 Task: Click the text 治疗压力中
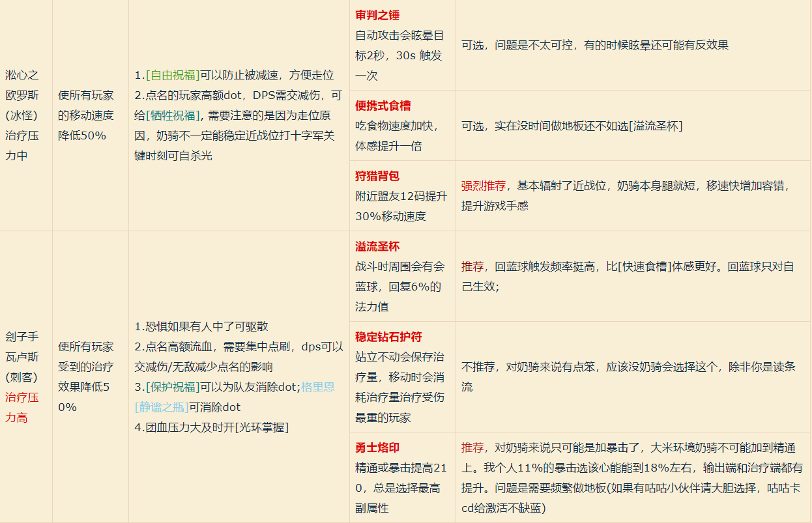pyautogui.click(x=22, y=146)
